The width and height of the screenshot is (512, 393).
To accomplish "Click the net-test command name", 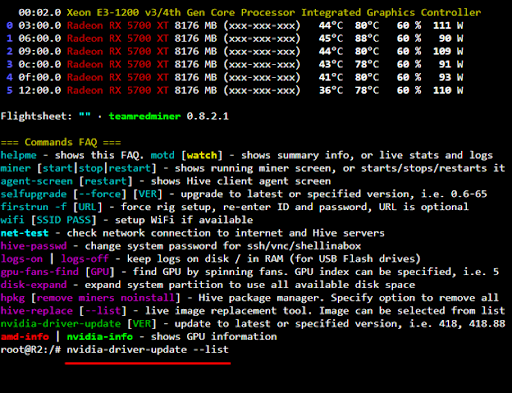I will (x=24, y=233).
